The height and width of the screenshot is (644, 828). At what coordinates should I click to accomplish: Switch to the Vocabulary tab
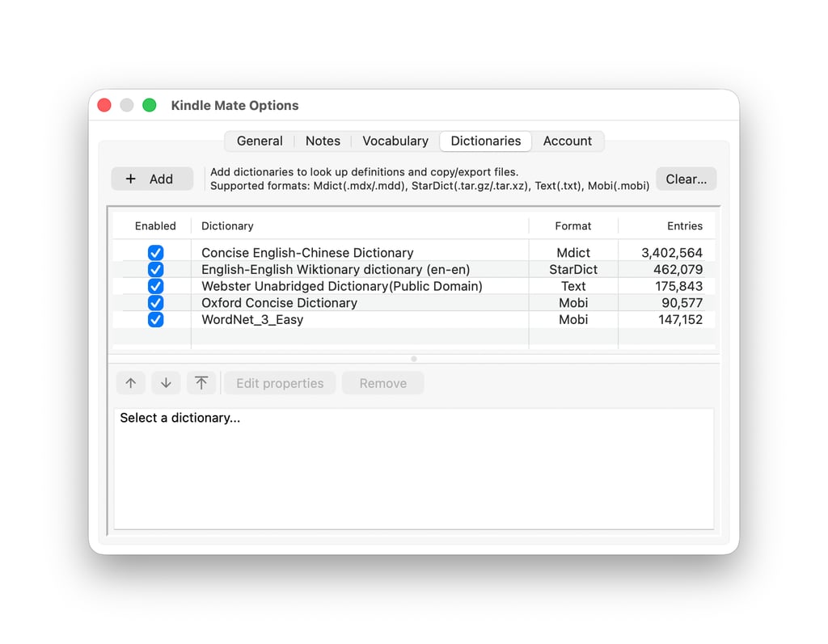point(395,141)
